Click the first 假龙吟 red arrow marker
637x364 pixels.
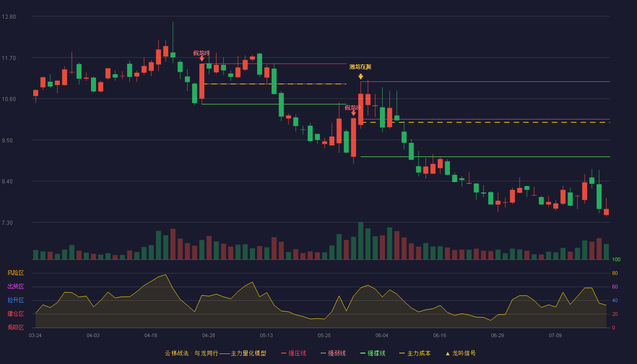point(202,59)
